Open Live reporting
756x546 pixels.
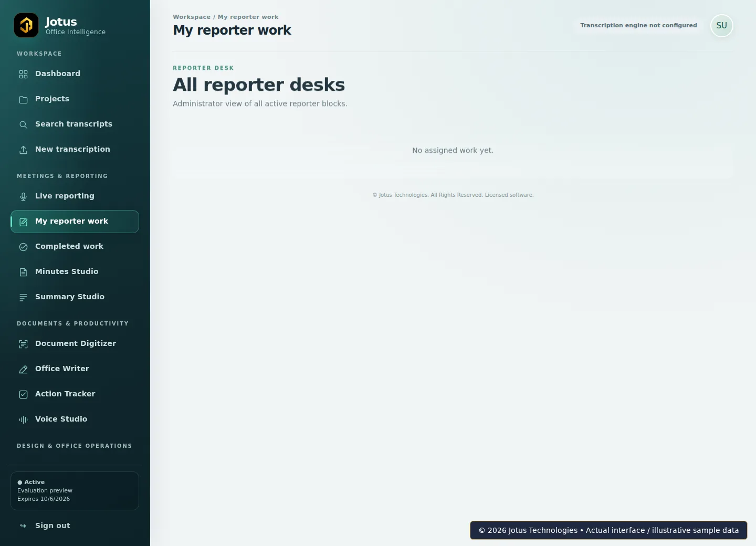[x=75, y=196]
